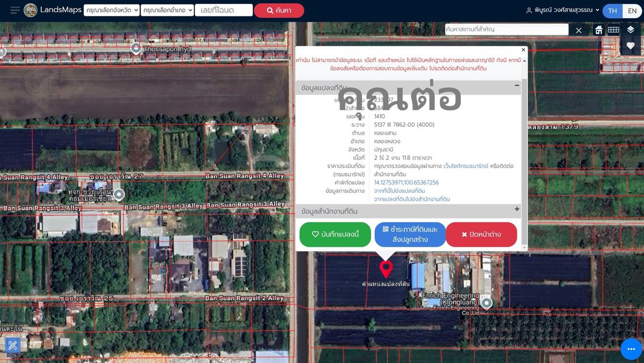Click the home icon to reset the map
The image size is (644, 363).
point(599,29)
